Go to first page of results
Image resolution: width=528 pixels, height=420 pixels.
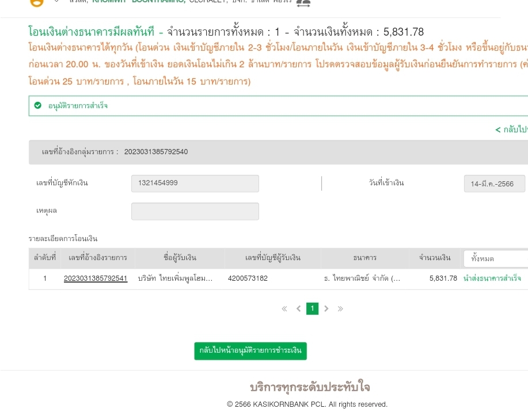[x=284, y=309]
